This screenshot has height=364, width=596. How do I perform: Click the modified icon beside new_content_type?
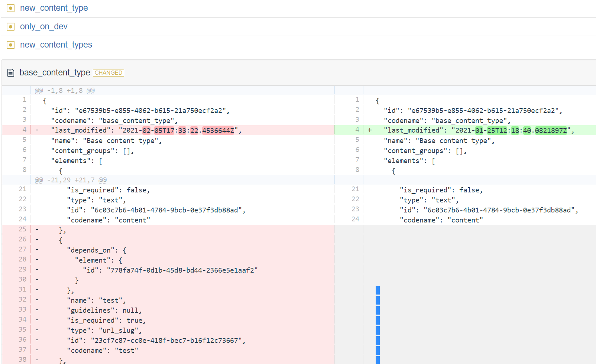pos(11,8)
